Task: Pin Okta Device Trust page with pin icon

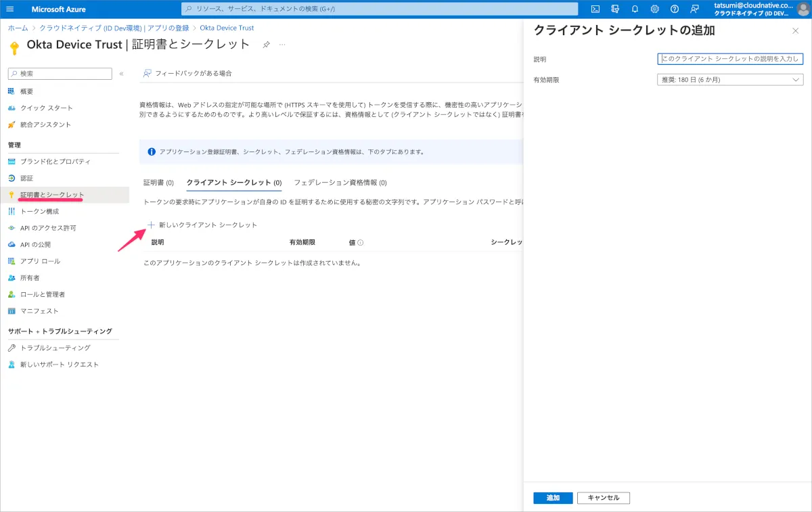Action: 267,45
